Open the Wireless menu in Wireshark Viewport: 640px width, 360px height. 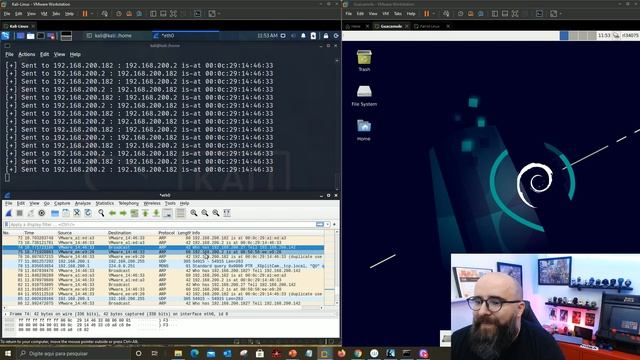click(152, 203)
